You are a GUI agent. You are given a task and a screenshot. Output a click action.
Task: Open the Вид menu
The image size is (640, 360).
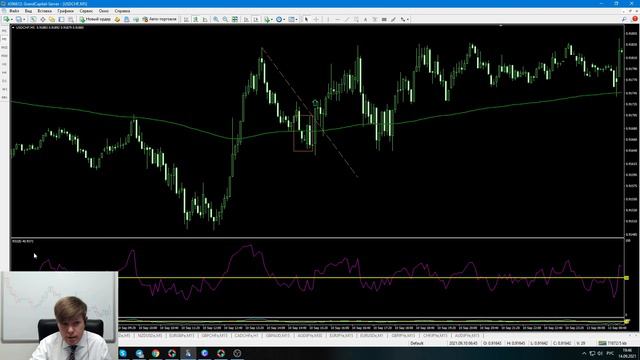pos(28,11)
